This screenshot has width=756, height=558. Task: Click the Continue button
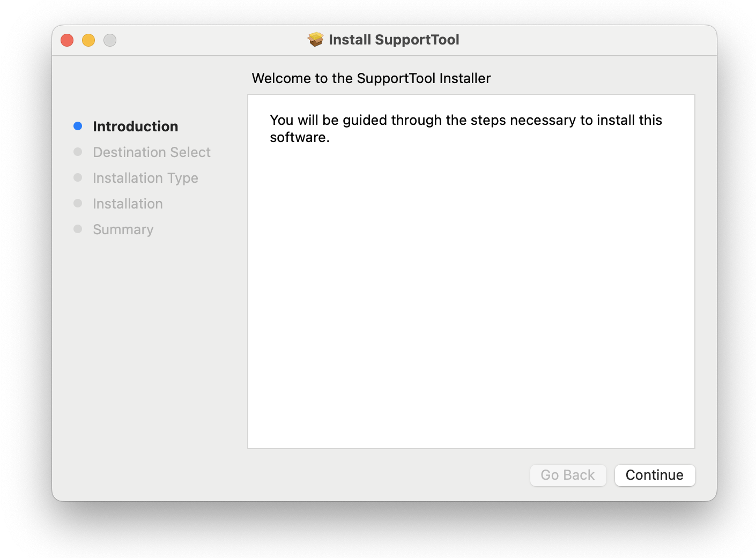pos(655,475)
